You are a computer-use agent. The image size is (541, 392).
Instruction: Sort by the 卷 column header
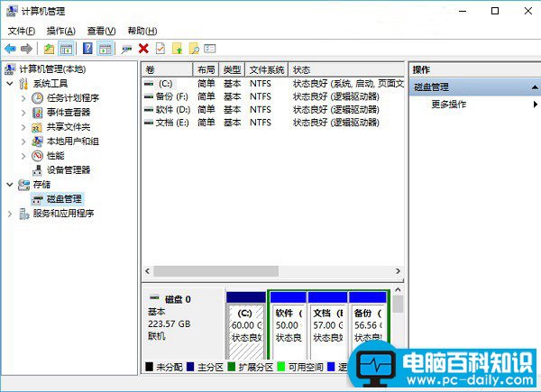coord(167,69)
